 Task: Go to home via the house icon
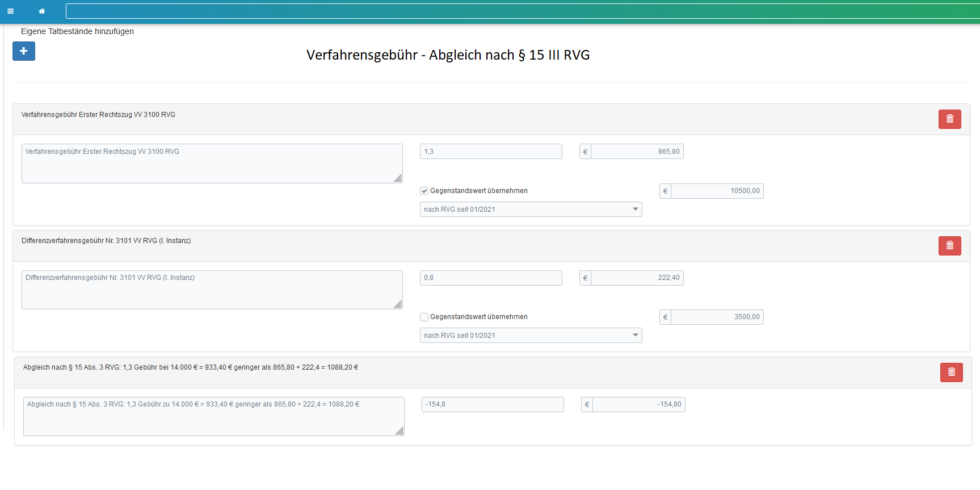[41, 11]
